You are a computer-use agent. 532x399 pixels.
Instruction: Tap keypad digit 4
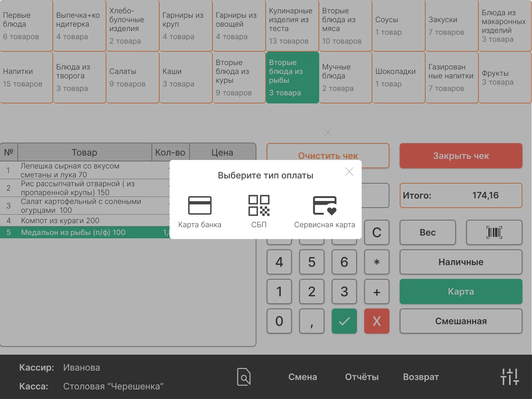(x=279, y=262)
